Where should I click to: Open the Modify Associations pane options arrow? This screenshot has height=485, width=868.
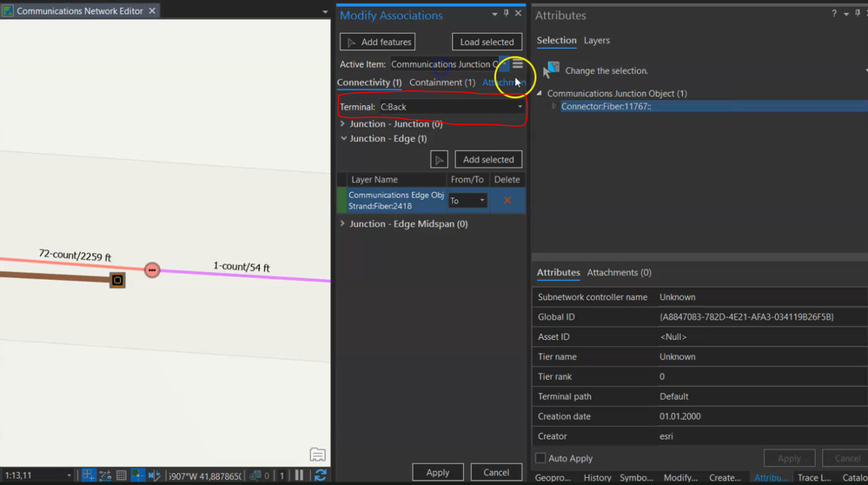pyautogui.click(x=494, y=14)
